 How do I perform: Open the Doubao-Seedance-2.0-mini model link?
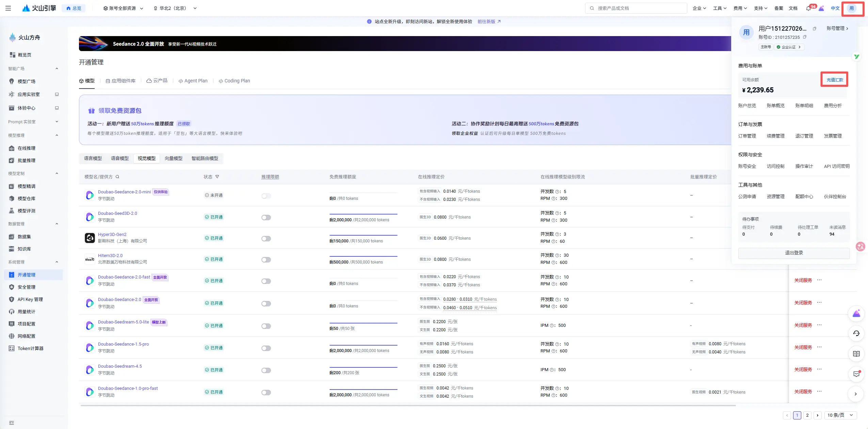(x=124, y=192)
